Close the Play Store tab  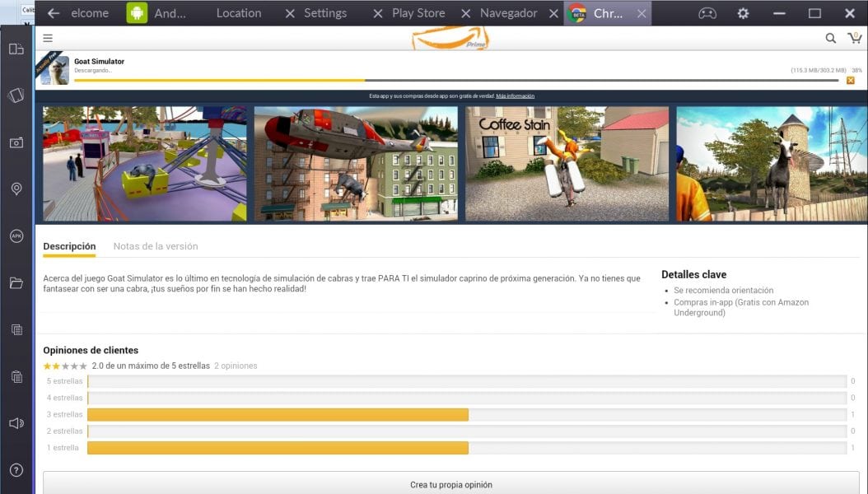(465, 14)
